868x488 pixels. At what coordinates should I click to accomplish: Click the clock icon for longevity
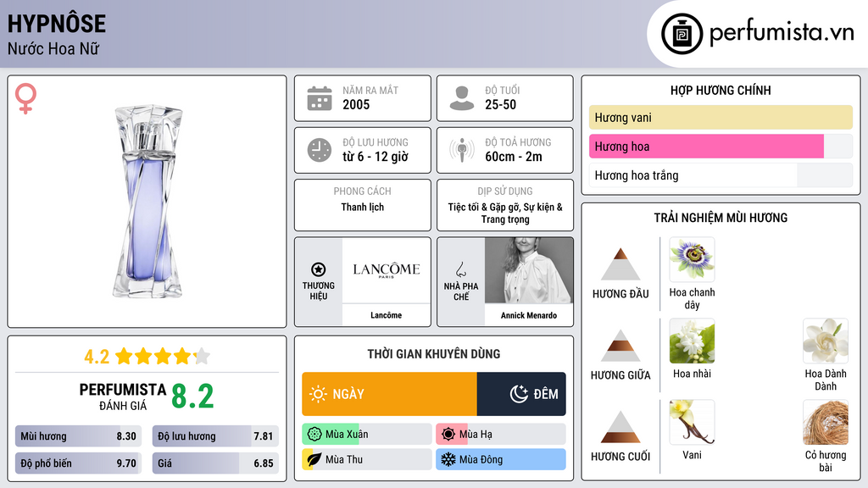[x=319, y=150]
